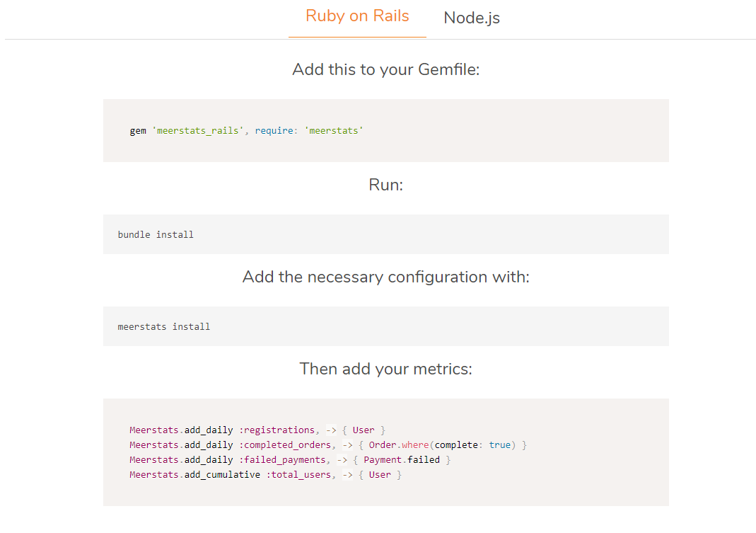Click the 'meerstats' require value string
This screenshot has height=533, width=756.
(334, 131)
